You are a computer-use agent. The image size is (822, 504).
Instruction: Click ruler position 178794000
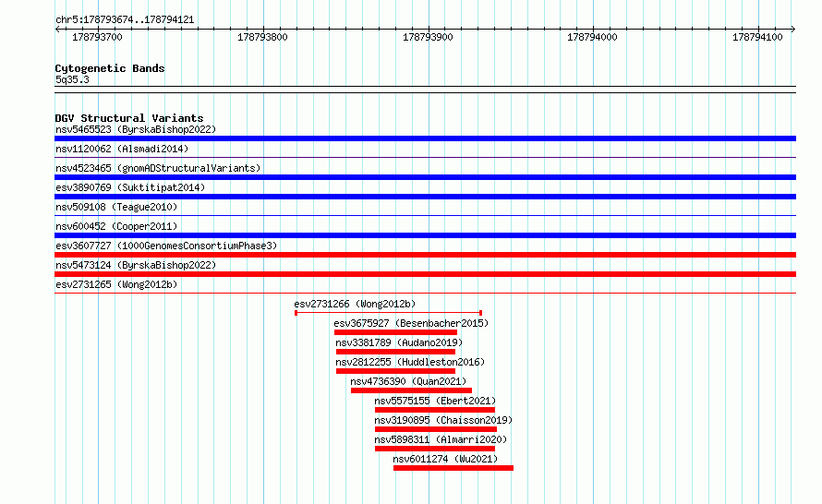[592, 37]
